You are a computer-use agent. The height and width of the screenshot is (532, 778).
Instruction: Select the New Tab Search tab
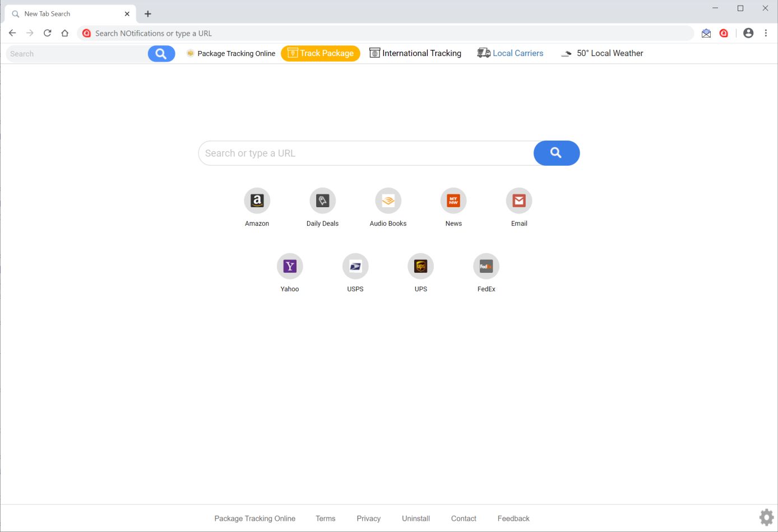(70, 14)
